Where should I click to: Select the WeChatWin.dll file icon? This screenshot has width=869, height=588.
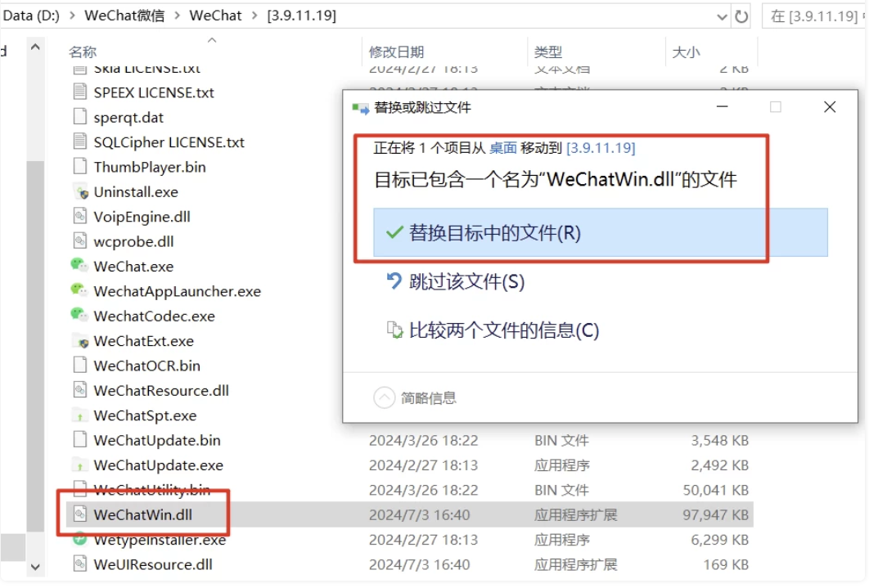tap(79, 514)
